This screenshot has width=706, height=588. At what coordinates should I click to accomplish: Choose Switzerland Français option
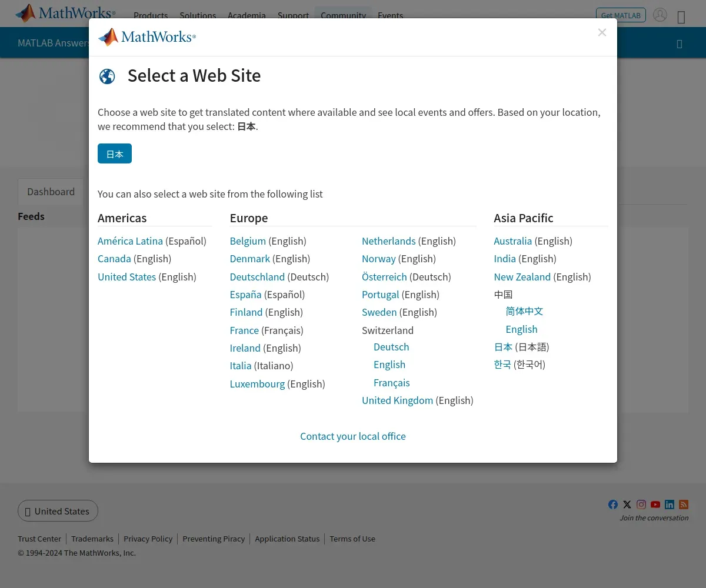[x=392, y=383]
